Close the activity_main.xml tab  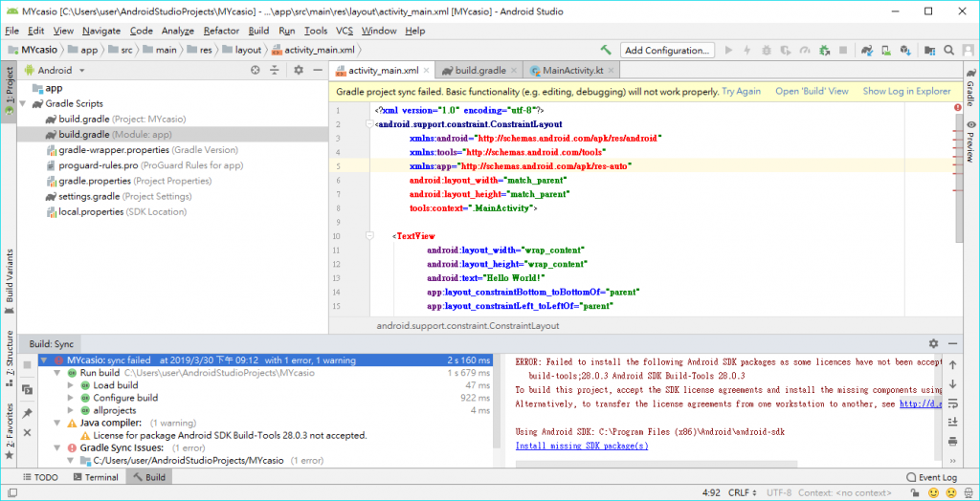click(426, 71)
